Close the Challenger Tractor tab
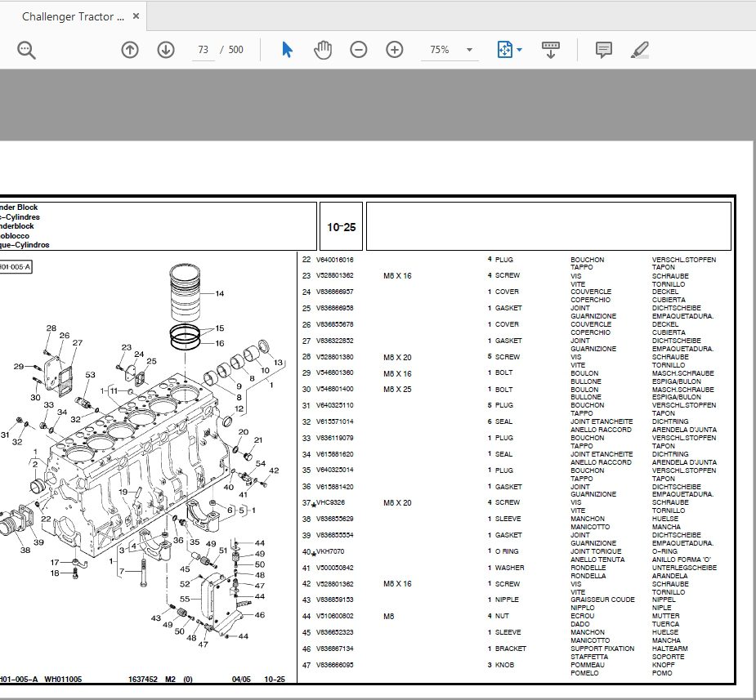 click(136, 15)
